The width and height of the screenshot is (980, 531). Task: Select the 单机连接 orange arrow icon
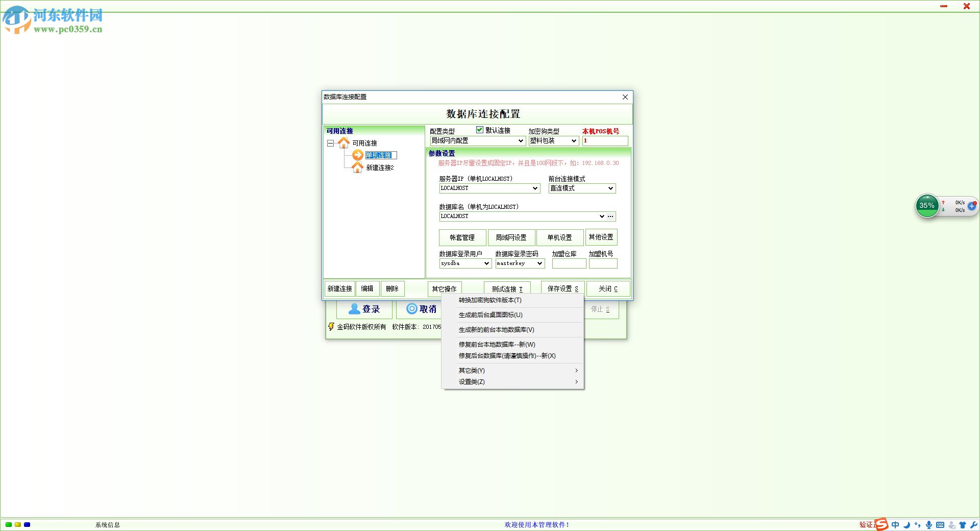coord(358,155)
